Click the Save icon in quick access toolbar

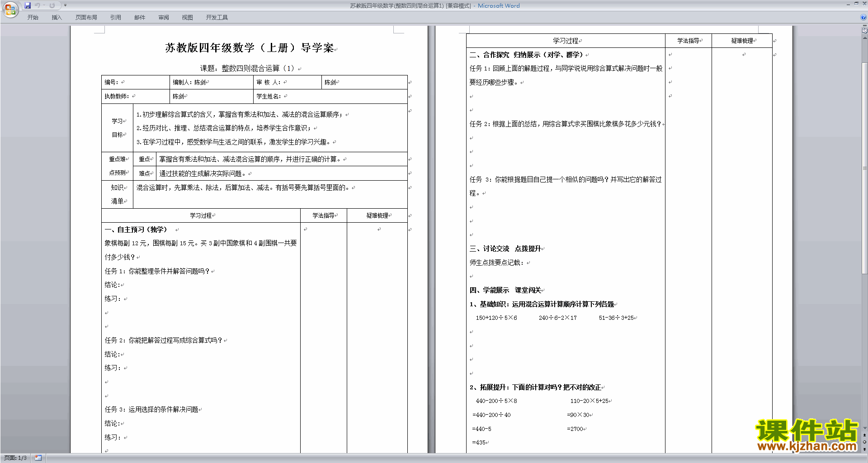pos(28,5)
